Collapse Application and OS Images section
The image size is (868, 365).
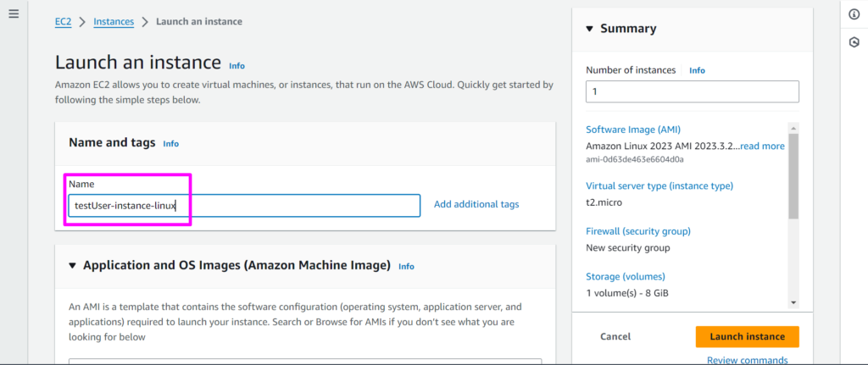72,266
